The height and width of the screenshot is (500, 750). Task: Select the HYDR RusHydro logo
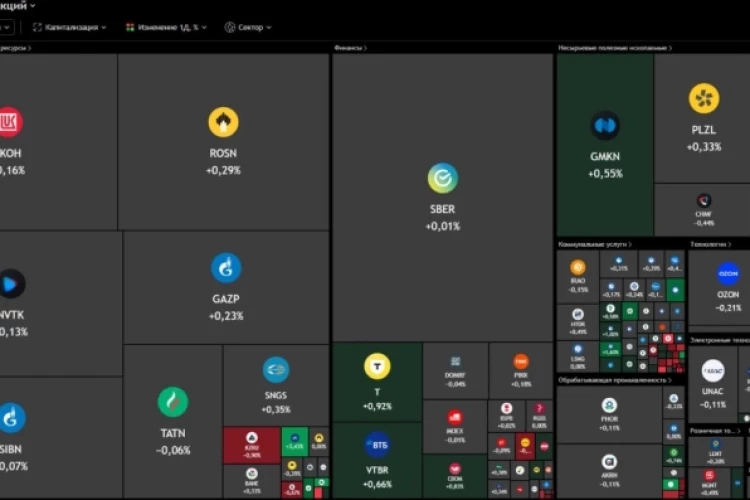[578, 314]
